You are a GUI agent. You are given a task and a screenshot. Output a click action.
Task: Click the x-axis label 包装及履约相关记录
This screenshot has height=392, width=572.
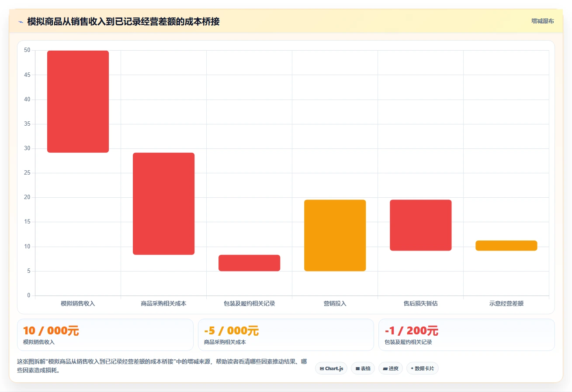[249, 303]
